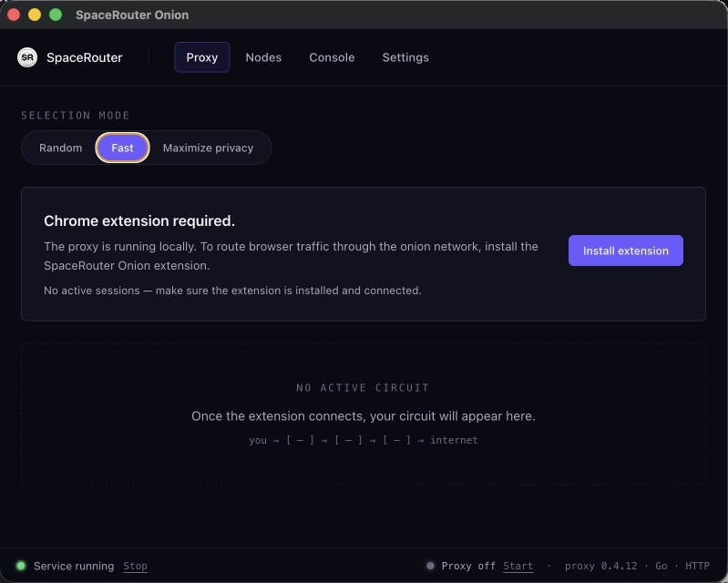Switch to the Nodes tab

(x=263, y=57)
